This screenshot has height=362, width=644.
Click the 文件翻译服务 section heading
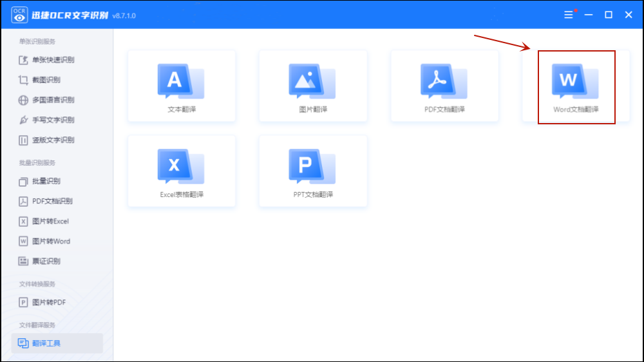[x=37, y=325]
